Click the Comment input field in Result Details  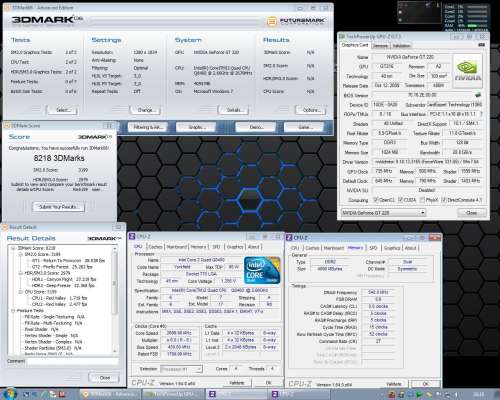(72, 361)
